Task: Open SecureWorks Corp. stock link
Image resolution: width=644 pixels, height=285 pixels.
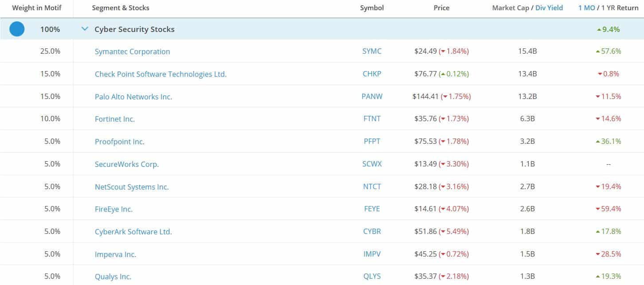Action: [126, 164]
